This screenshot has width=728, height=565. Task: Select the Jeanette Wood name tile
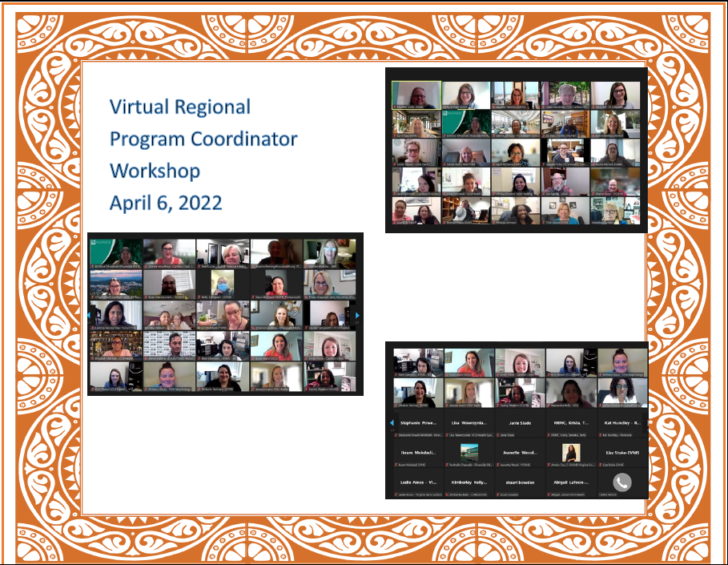pyautogui.click(x=520, y=453)
